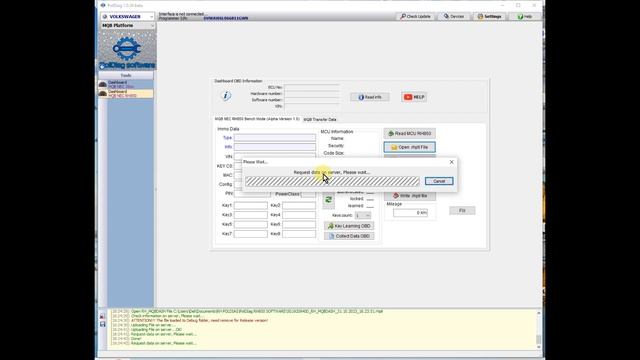Click the save log floppy icon

pyautogui.click(x=102, y=324)
